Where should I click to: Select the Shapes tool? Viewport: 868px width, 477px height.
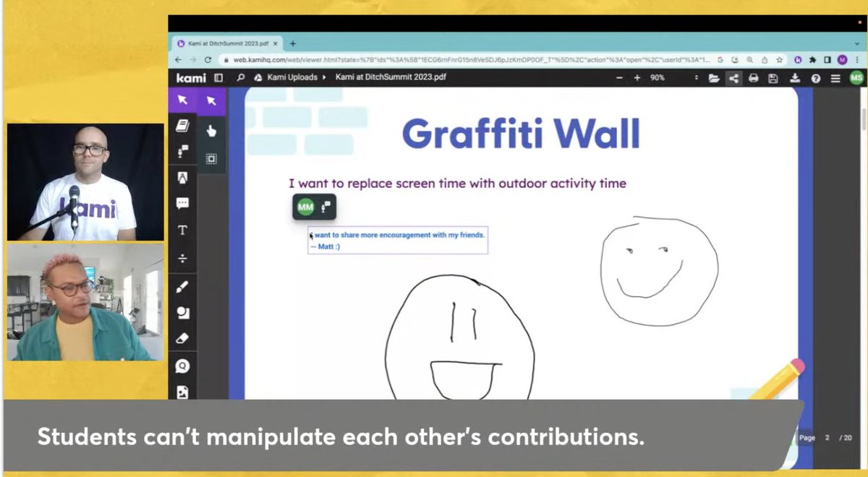[182, 312]
